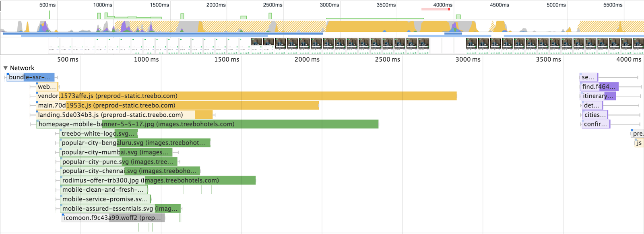Collapse the Network section disclosure triangle
The image size is (644, 234).
pos(6,68)
